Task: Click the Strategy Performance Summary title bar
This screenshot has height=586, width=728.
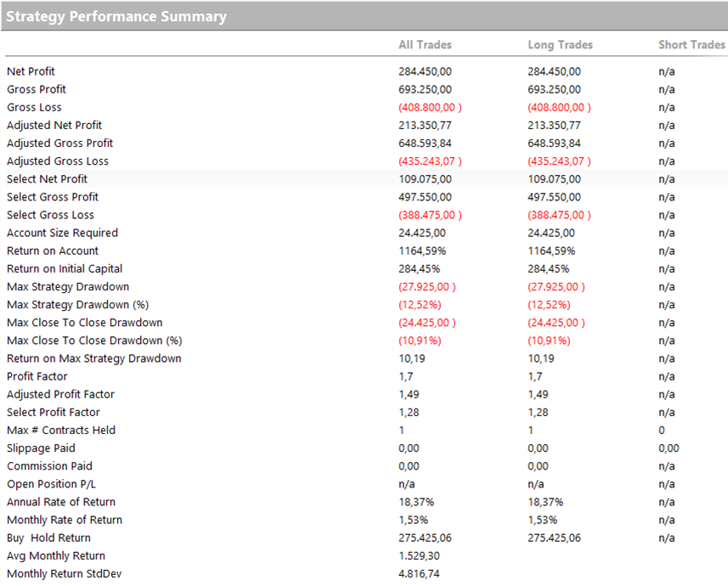Action: pyautogui.click(x=117, y=16)
